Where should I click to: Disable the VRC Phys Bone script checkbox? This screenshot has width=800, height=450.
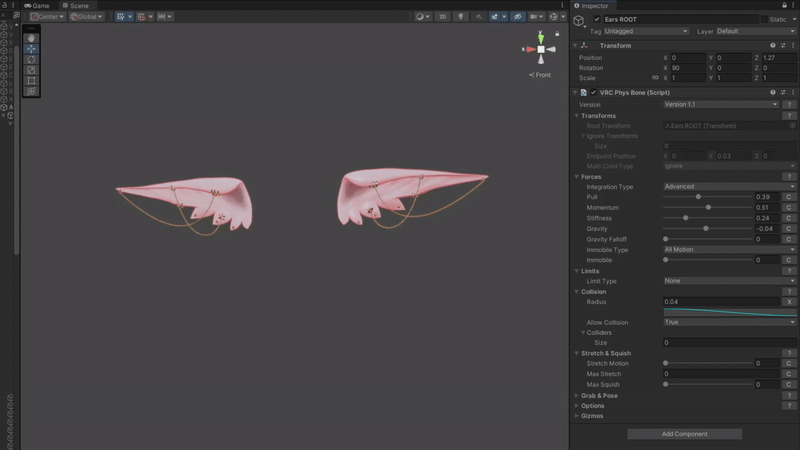593,92
